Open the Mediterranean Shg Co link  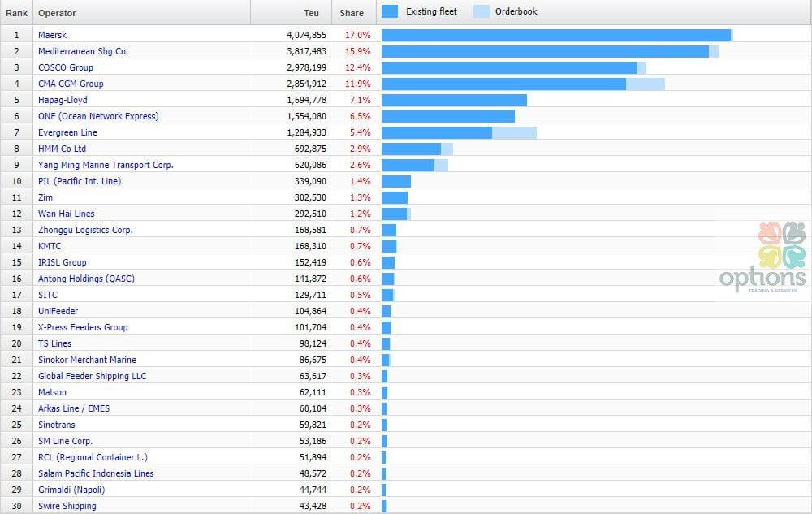click(82, 51)
